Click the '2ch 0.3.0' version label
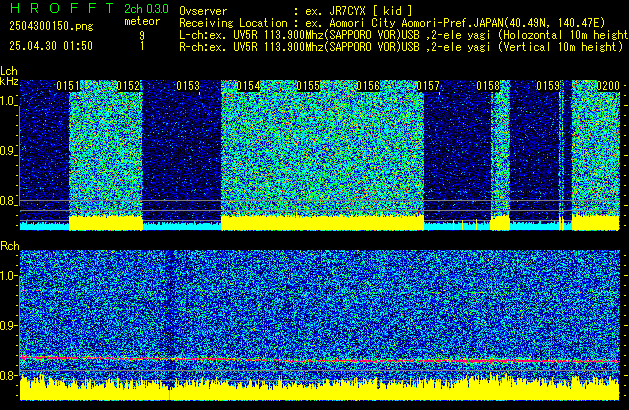Image resolution: width=629 pixels, height=410 pixels. 146,8
